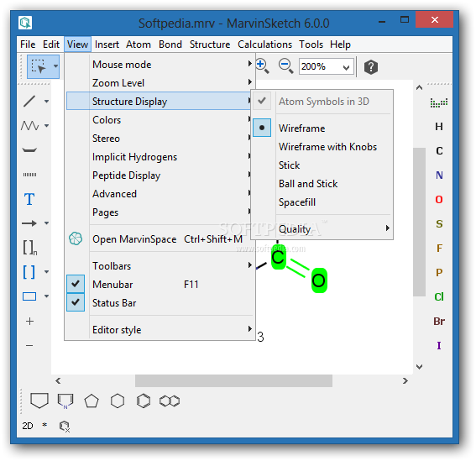Click the scroll right arrow

click(405, 380)
